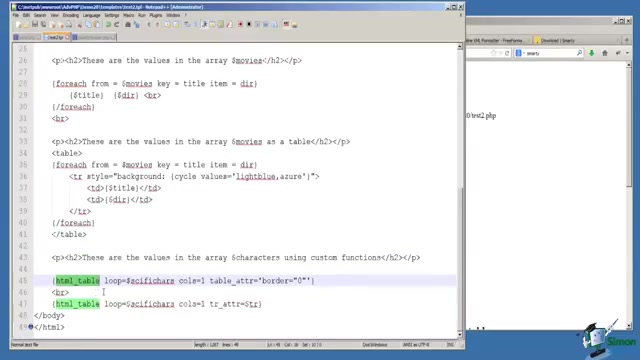Screen dimensions: 640x360
Task: Open the Settings menu
Action: 112,15
